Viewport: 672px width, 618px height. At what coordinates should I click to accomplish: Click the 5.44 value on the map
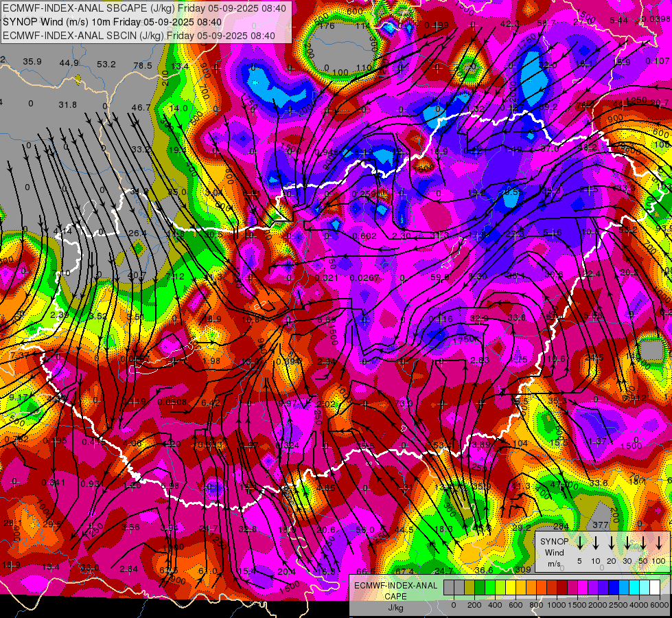click(618, 20)
